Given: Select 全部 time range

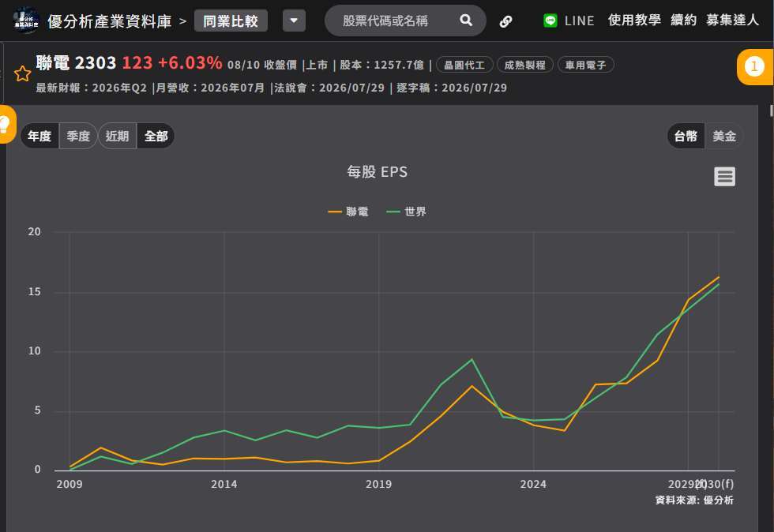Looking at the screenshot, I should [156, 136].
